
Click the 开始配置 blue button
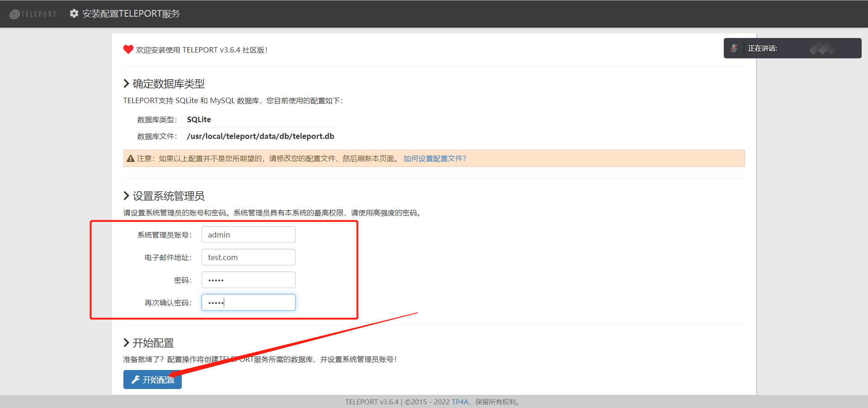click(152, 380)
